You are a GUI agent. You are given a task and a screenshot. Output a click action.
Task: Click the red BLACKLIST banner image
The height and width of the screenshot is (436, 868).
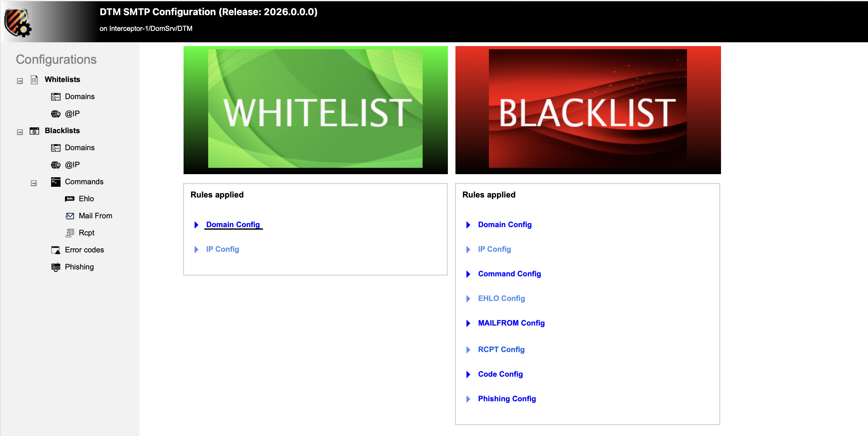tap(588, 110)
